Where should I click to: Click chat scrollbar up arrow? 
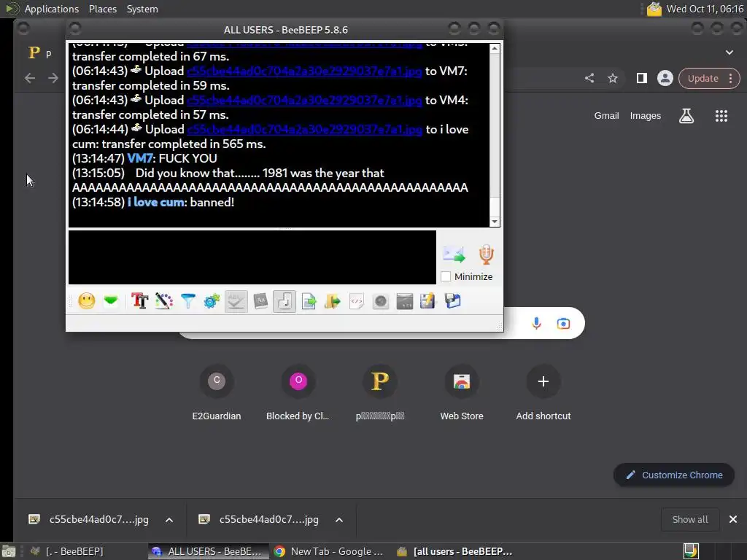(495, 49)
